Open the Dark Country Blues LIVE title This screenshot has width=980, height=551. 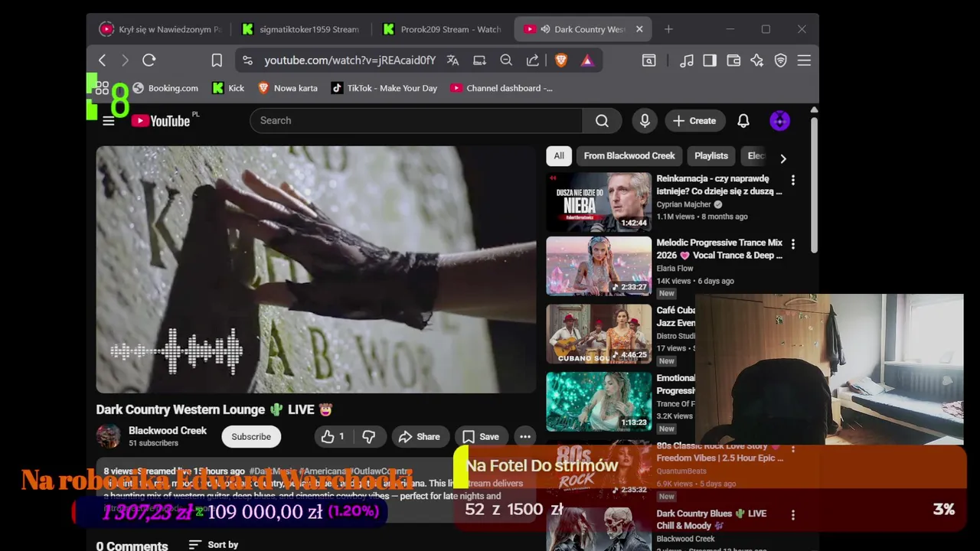pyautogui.click(x=711, y=520)
